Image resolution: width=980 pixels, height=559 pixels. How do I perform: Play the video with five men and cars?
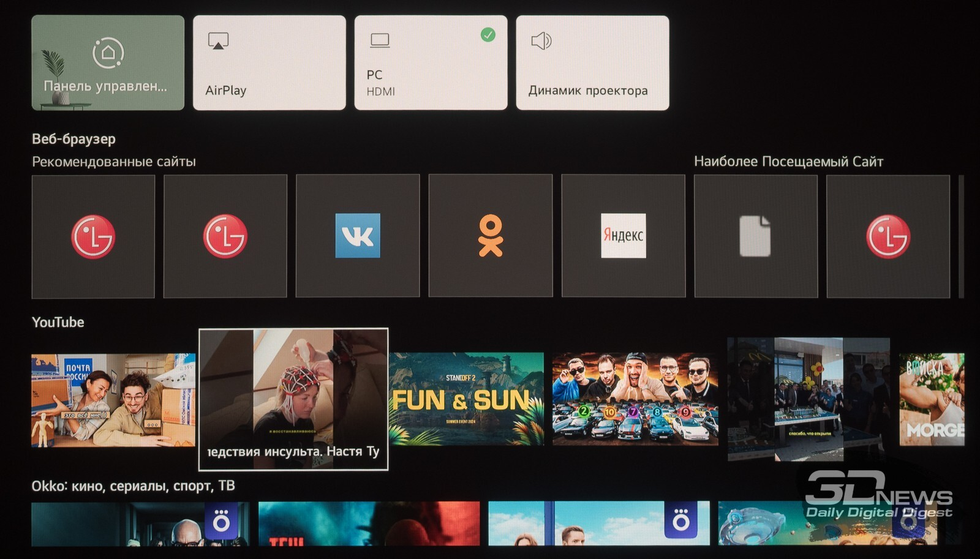(635, 399)
